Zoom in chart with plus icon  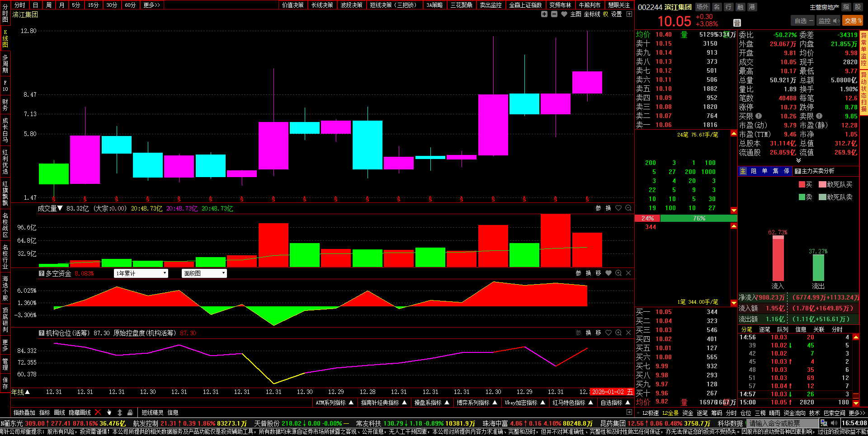click(x=544, y=14)
